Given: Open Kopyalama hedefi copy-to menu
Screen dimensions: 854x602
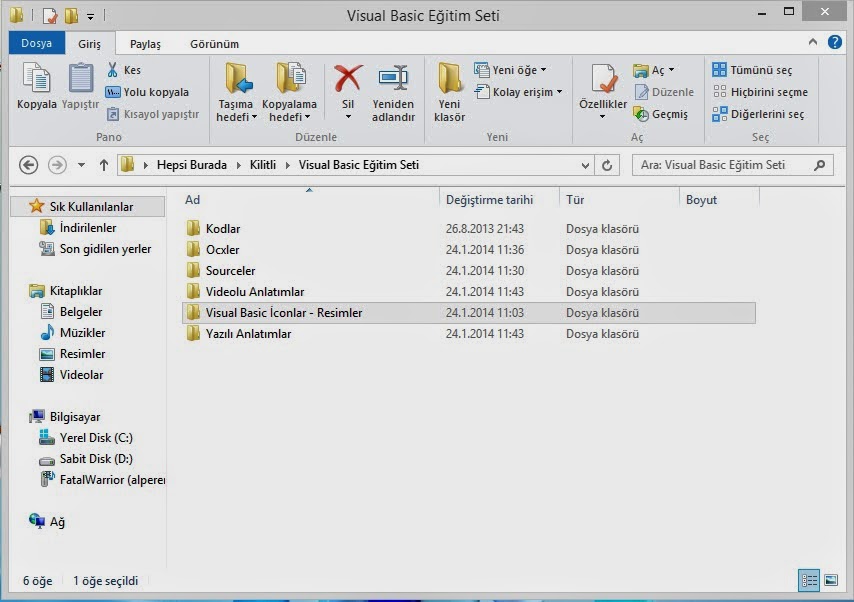Looking at the screenshot, I should [x=289, y=93].
